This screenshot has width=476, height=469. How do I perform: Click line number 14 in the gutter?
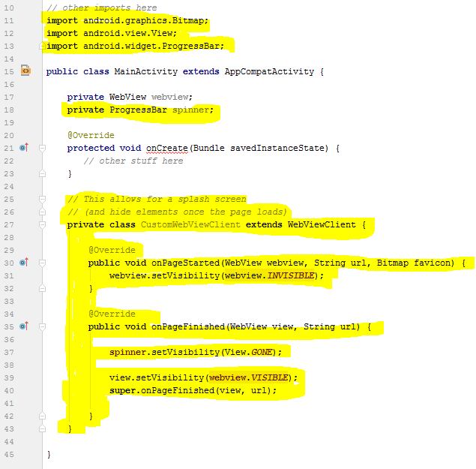coord(9,59)
